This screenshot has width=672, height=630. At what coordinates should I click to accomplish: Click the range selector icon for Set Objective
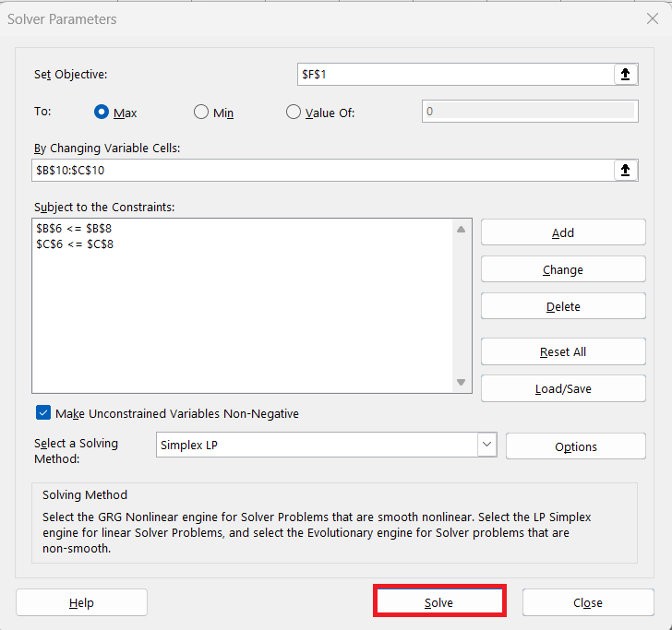click(x=625, y=74)
